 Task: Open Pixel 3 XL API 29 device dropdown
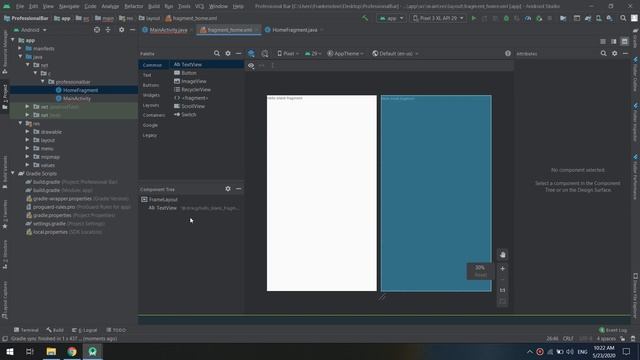coord(438,18)
